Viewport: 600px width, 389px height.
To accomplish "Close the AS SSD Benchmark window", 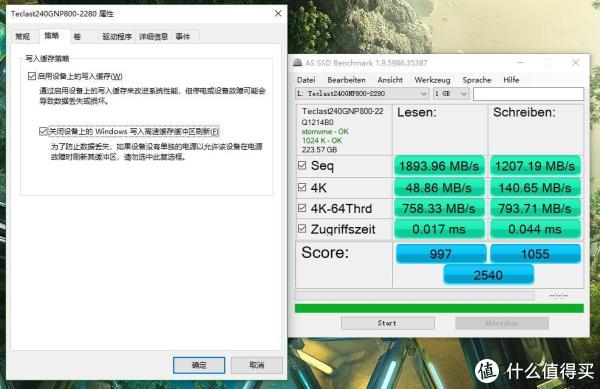I will click(576, 62).
